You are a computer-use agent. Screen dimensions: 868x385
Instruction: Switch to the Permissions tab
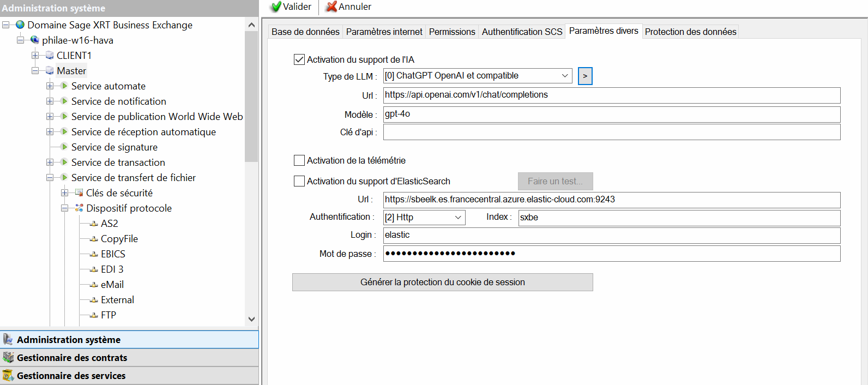click(451, 32)
